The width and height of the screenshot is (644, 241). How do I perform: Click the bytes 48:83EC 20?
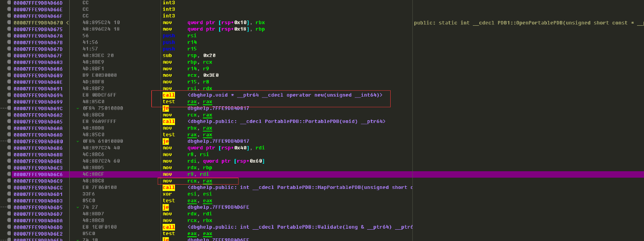pyautogui.click(x=98, y=55)
